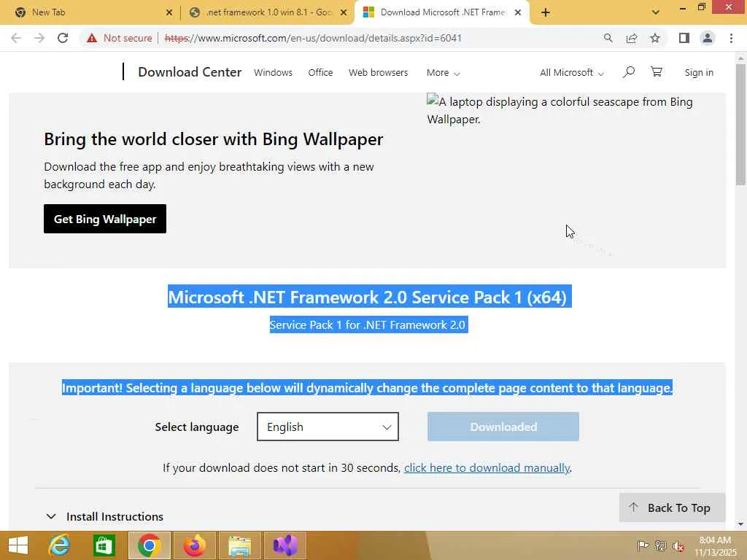The width and height of the screenshot is (747, 560).
Task: Open Visual Studio from taskbar
Action: [285, 545]
